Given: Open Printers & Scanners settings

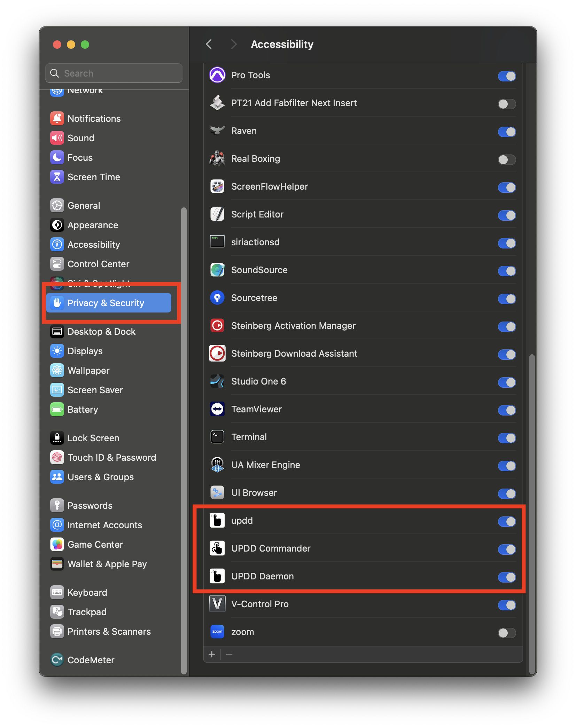Looking at the screenshot, I should pyautogui.click(x=109, y=631).
